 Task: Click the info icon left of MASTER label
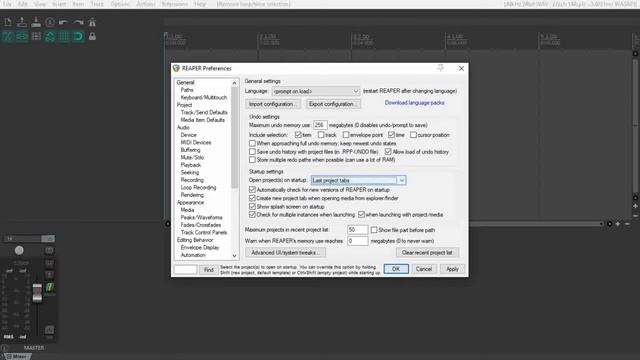(4, 348)
